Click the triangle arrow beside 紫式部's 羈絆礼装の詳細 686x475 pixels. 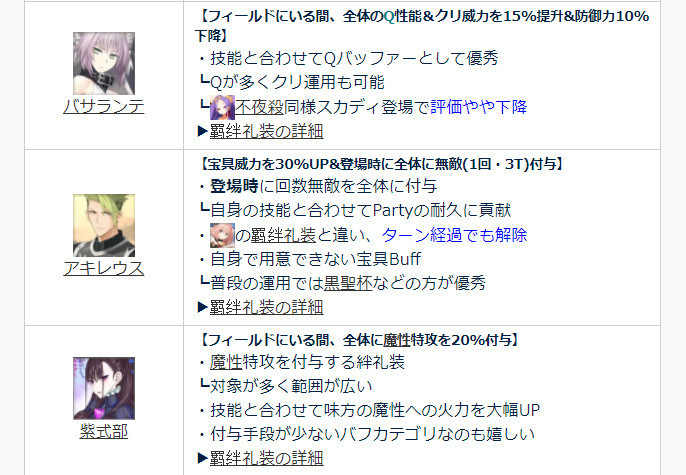pos(203,458)
